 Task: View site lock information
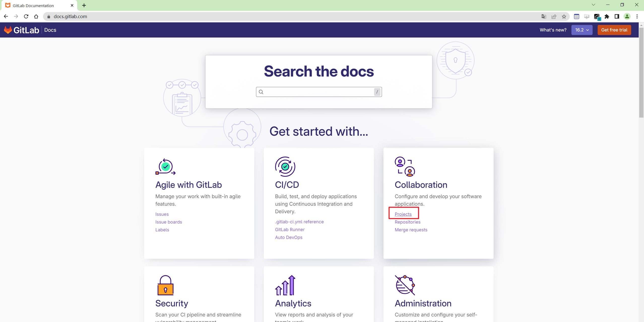pos(49,16)
